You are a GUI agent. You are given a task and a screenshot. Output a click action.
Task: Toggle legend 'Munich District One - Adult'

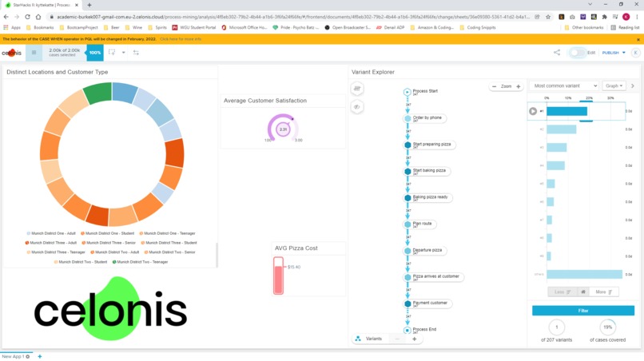51,233
